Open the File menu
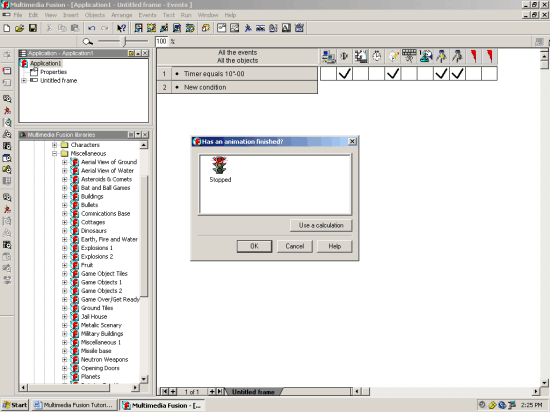551x413 pixels. point(18,15)
